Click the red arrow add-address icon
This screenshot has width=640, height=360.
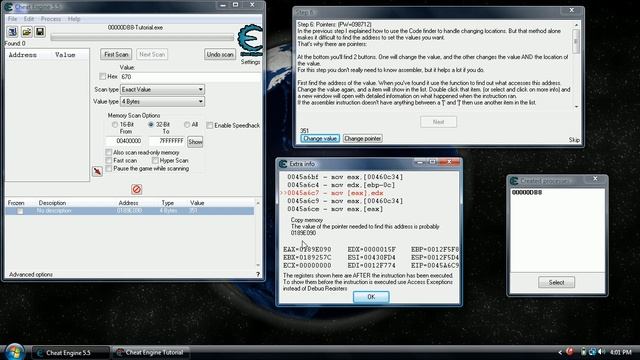pyautogui.click(x=97, y=171)
